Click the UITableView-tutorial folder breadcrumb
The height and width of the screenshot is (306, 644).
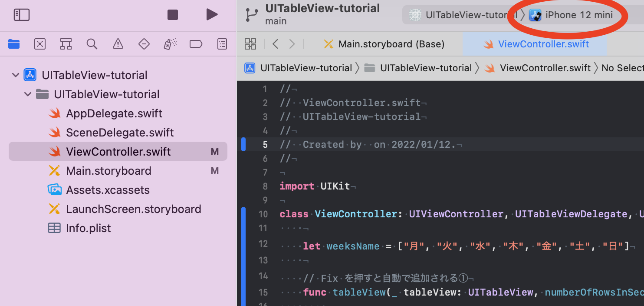click(x=418, y=68)
